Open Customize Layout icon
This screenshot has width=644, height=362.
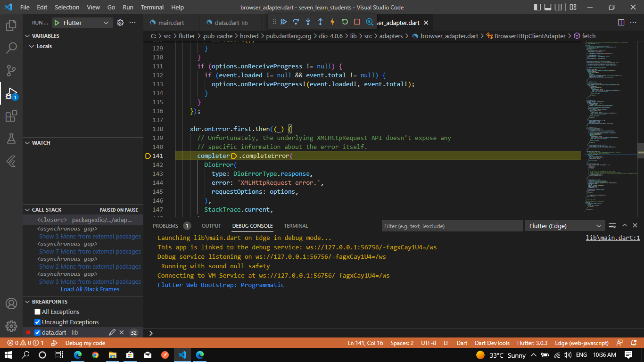pyautogui.click(x=573, y=7)
